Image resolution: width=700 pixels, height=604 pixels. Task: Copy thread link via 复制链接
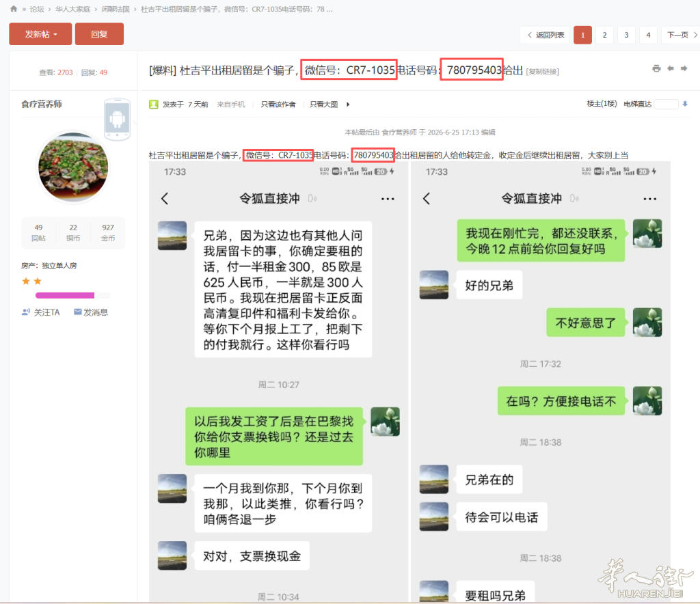[x=542, y=71]
